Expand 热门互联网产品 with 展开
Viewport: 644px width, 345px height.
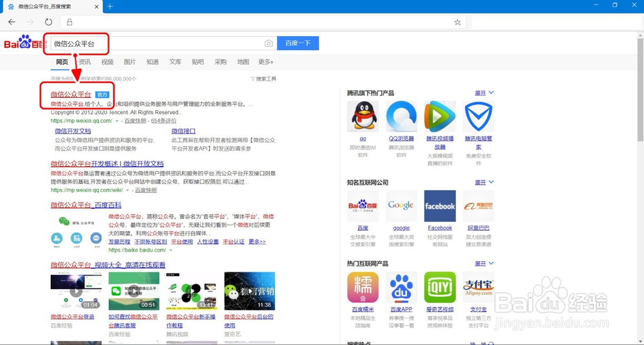(484, 264)
